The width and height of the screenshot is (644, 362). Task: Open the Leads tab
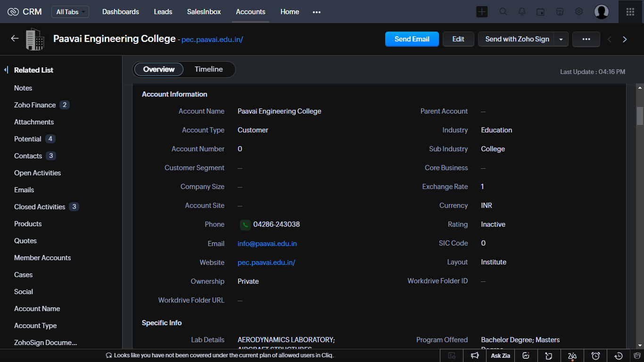[x=163, y=12]
